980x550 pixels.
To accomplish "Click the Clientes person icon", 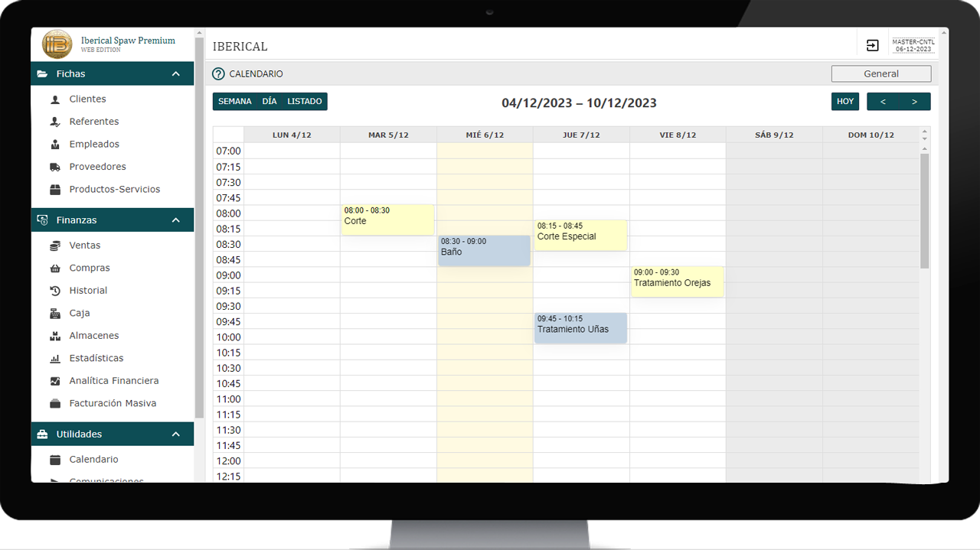I will [x=55, y=99].
